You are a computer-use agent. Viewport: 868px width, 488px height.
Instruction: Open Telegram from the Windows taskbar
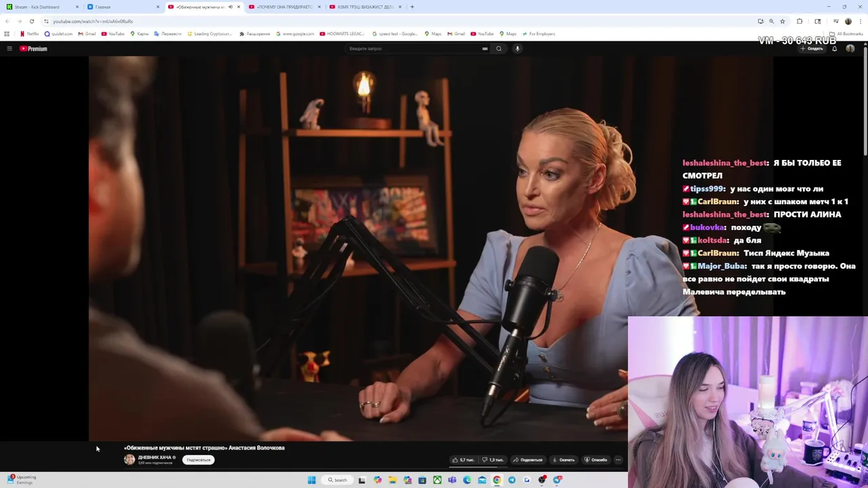pyautogui.click(x=512, y=480)
